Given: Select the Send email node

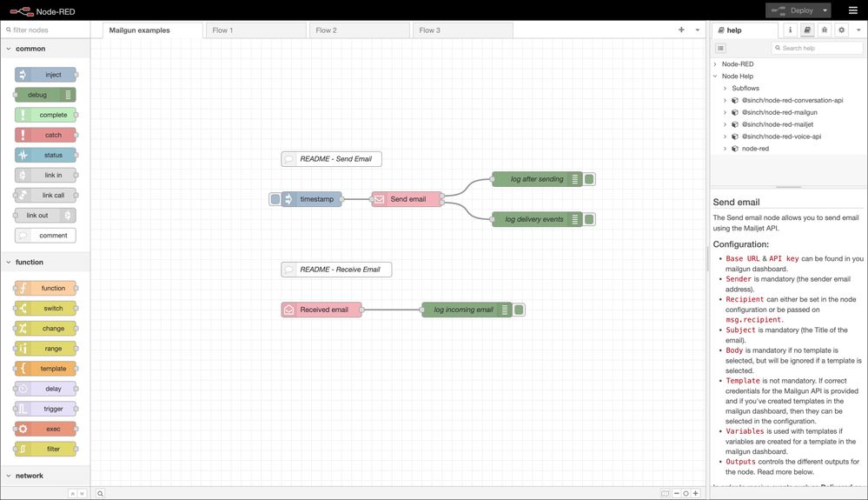Looking at the screenshot, I should pos(407,199).
